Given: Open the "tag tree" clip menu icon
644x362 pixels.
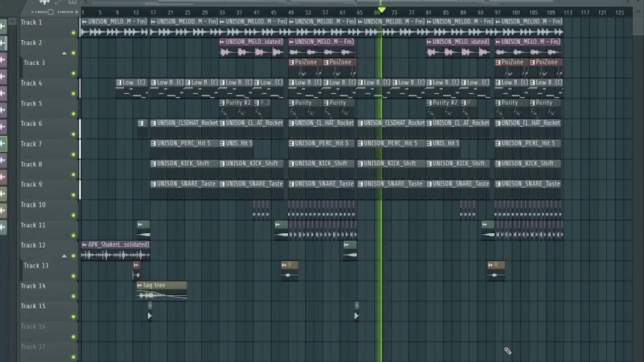Looking at the screenshot, I should [139, 285].
